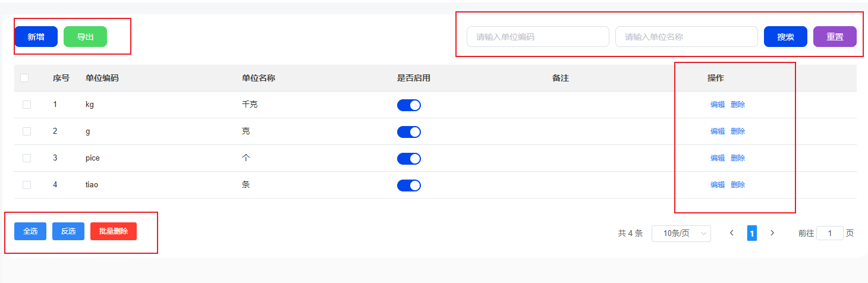The image size is (868, 283).
Task: Focus the 请输入单位编码 input field
Action: click(538, 37)
